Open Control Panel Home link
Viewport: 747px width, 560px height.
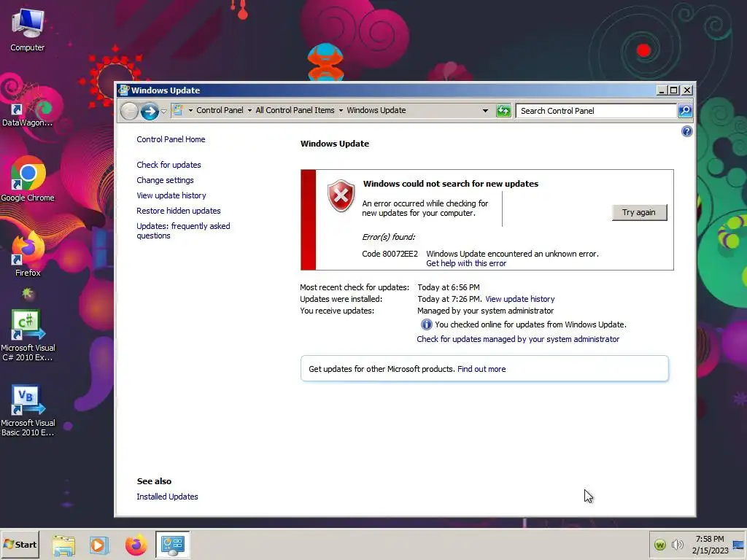[x=171, y=139]
